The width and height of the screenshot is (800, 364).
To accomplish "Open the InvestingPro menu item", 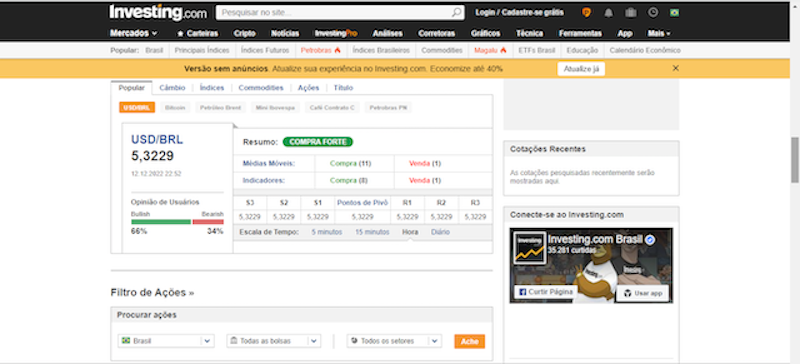I will tap(336, 33).
